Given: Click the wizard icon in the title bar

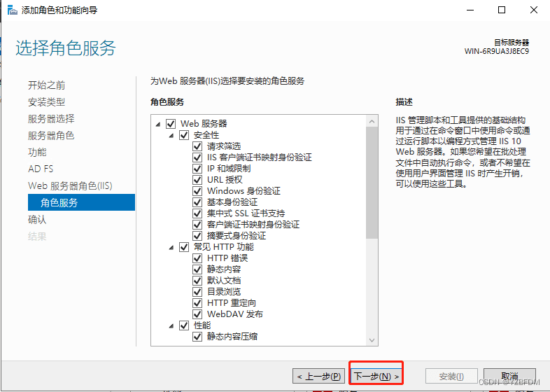Looking at the screenshot, I should pyautogui.click(x=13, y=10).
